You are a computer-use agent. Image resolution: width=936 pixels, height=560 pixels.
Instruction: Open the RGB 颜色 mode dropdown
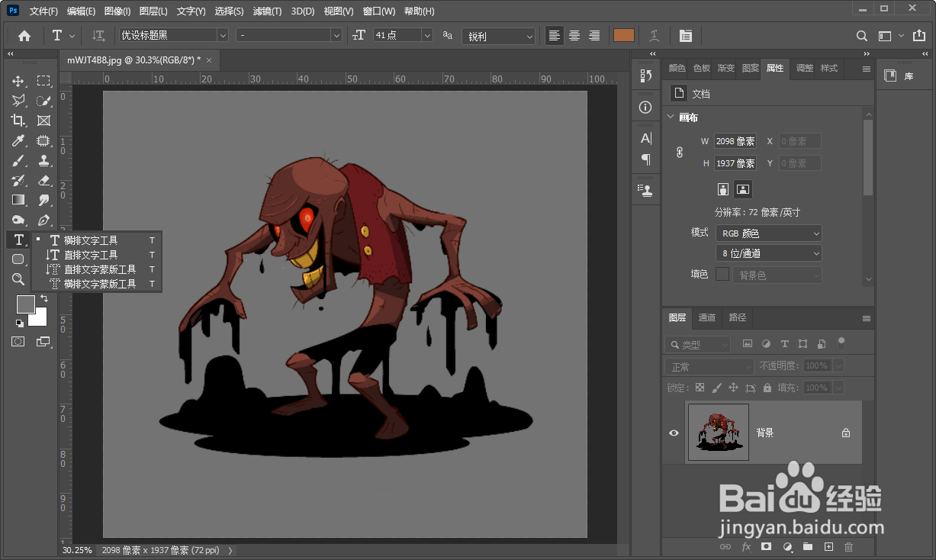coord(768,233)
